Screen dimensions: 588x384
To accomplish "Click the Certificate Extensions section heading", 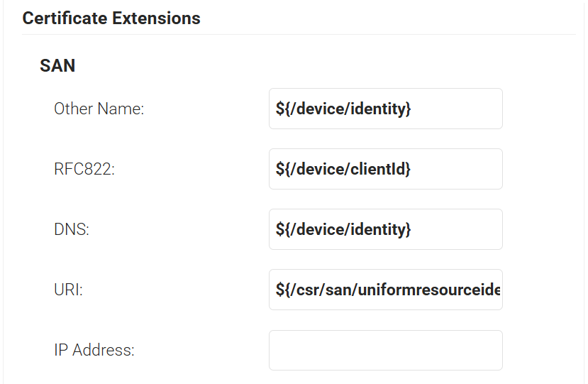I will click(111, 18).
